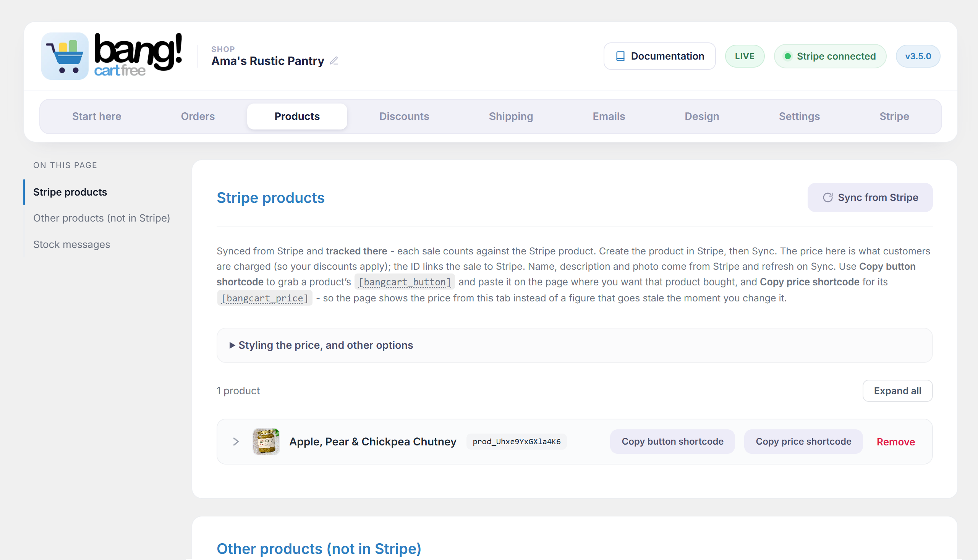The image size is (978, 560).
Task: Go to the Discounts tab
Action: click(x=404, y=116)
